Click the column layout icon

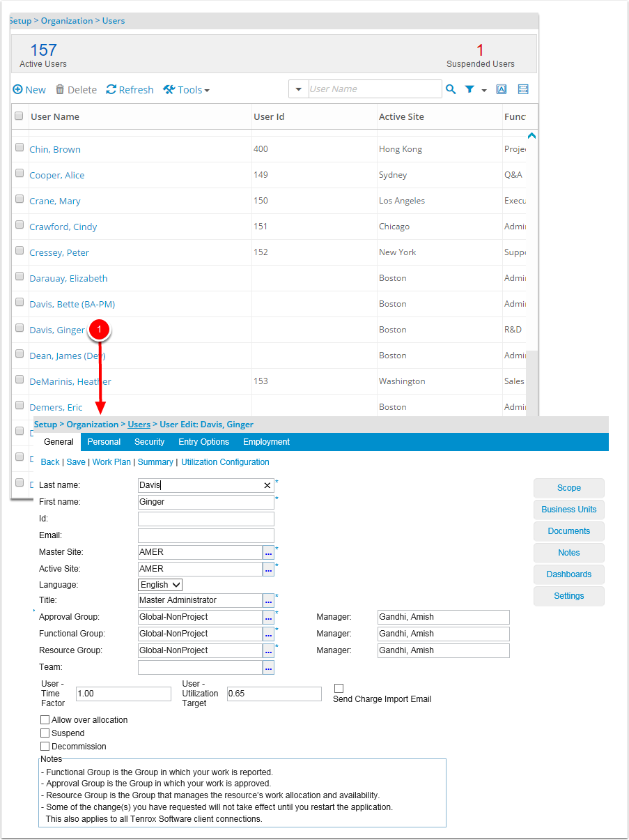point(523,89)
